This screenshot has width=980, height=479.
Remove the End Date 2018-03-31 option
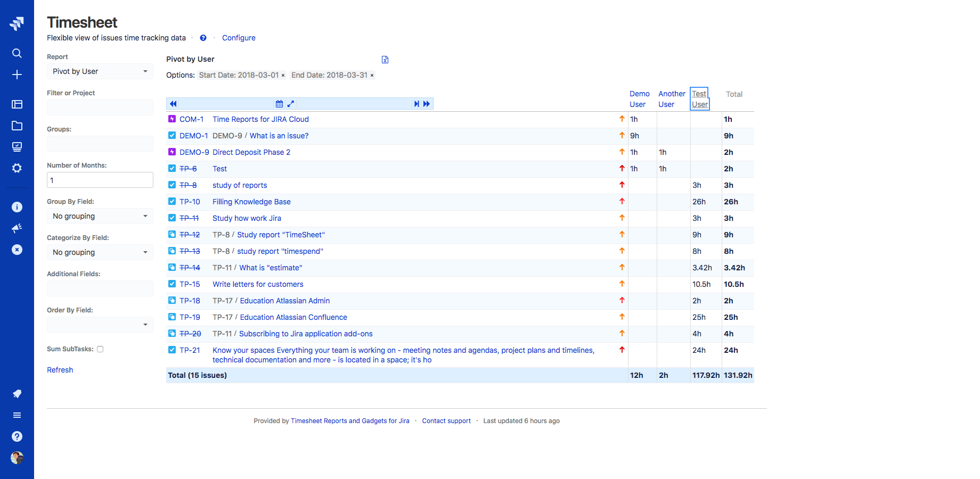pos(372,76)
